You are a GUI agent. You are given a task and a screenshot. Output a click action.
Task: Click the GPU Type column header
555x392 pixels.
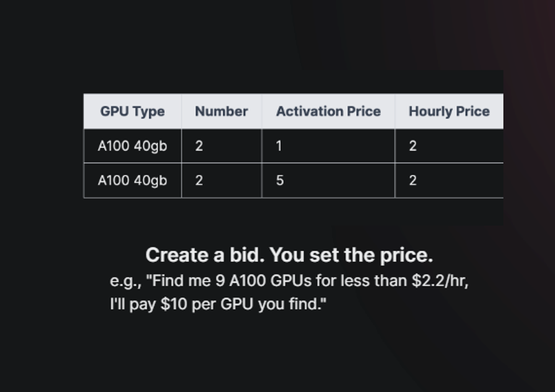[133, 111]
